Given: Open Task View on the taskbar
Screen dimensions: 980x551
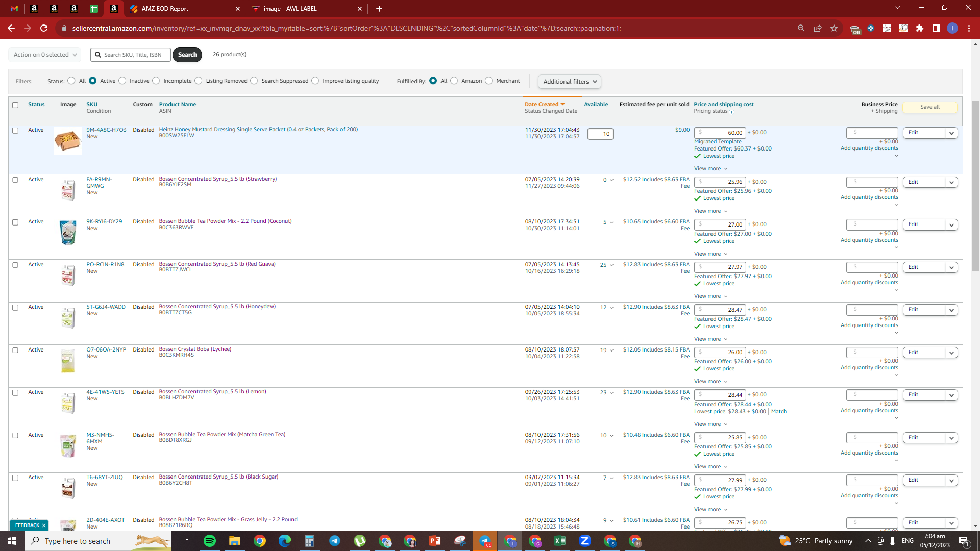Looking at the screenshot, I should [184, 541].
